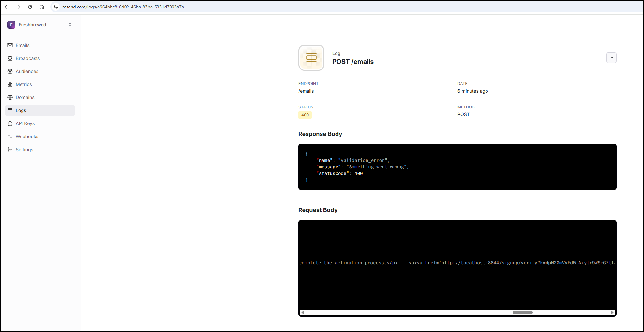Click the API Keys lock icon

coord(10,123)
